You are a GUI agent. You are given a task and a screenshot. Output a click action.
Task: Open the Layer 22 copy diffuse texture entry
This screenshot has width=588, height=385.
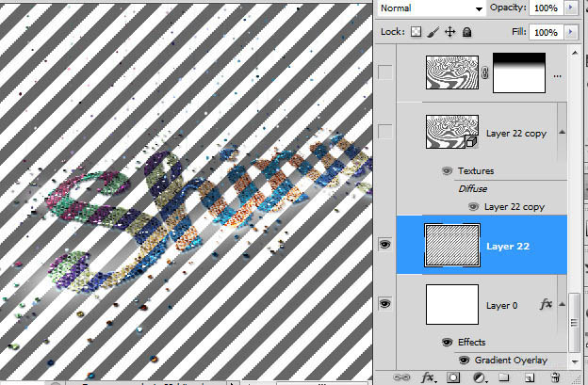514,207
